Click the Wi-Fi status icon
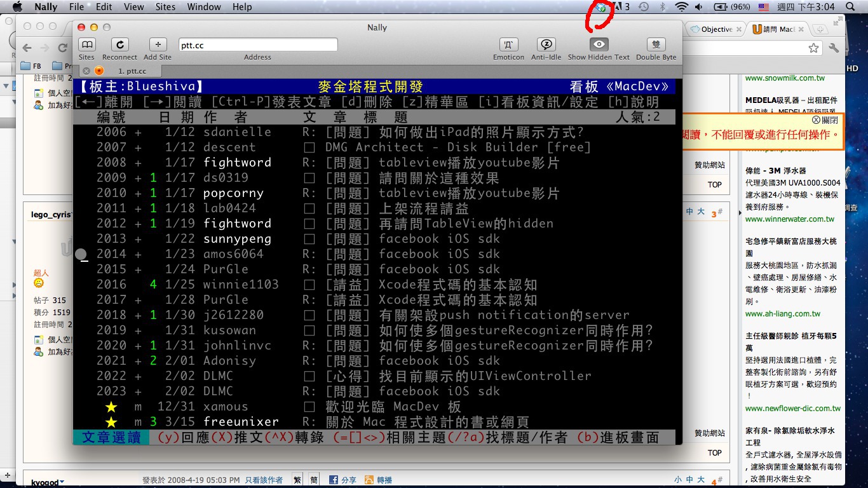Image resolution: width=868 pixels, height=488 pixels. point(682,7)
